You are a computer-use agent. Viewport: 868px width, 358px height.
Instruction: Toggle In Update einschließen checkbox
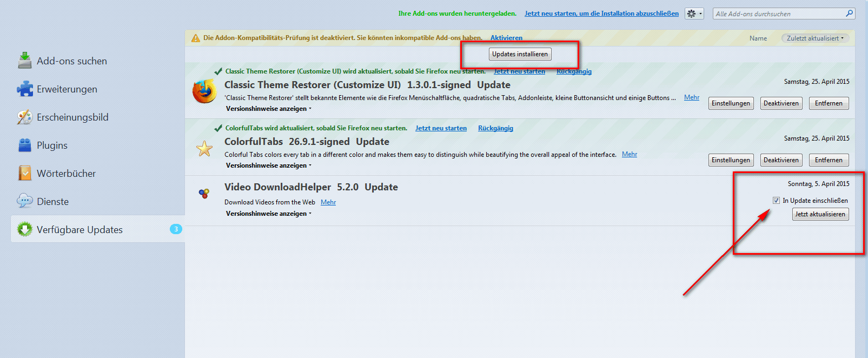click(x=777, y=201)
